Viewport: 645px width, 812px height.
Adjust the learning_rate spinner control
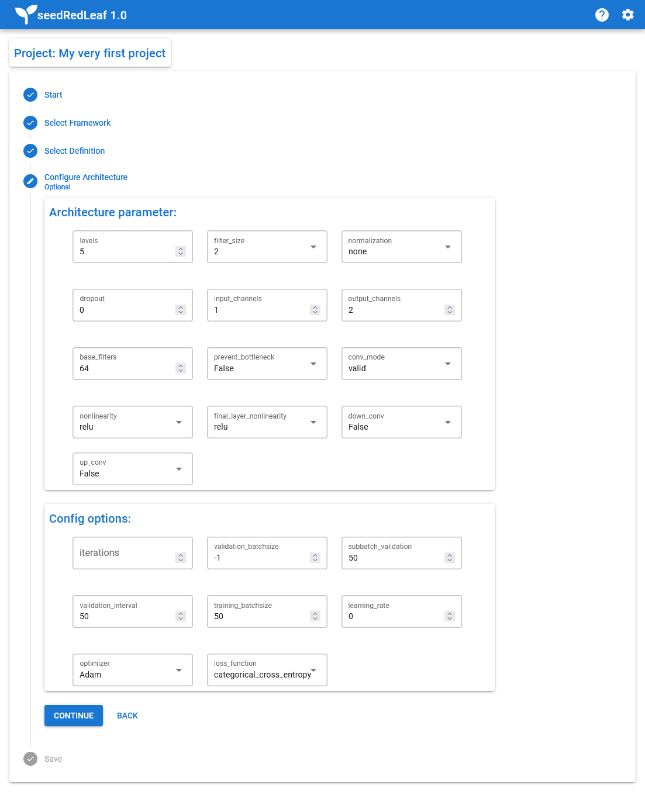450,616
